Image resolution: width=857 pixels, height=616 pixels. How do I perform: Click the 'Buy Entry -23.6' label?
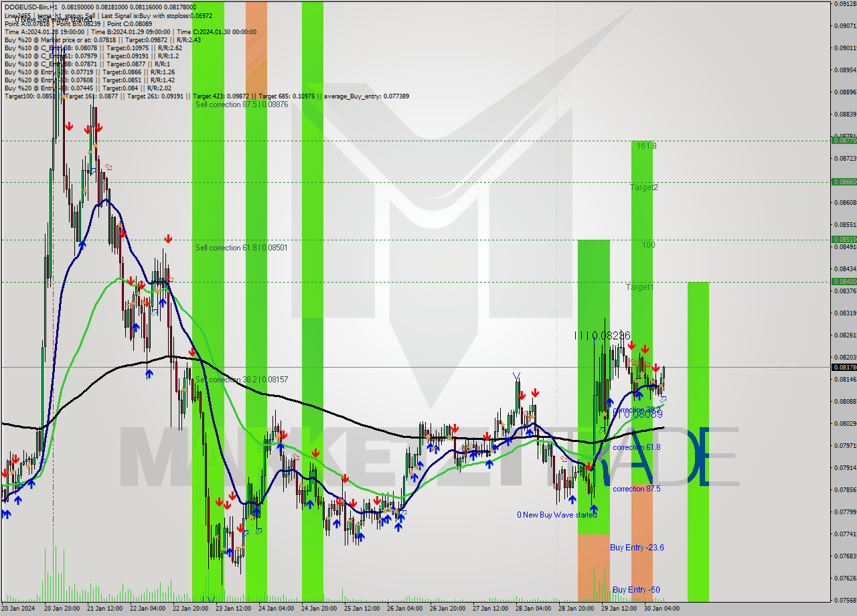click(637, 548)
